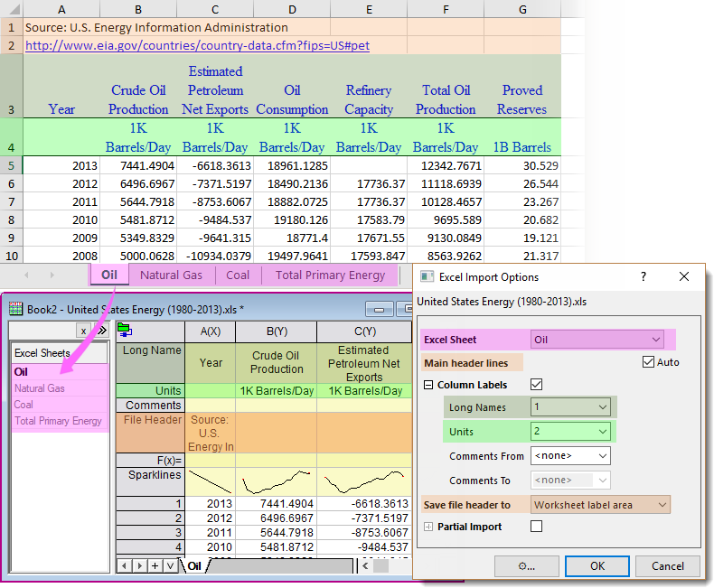The width and height of the screenshot is (714, 588).
Task: Close the Excel Import Options dialog
Action: click(x=684, y=276)
